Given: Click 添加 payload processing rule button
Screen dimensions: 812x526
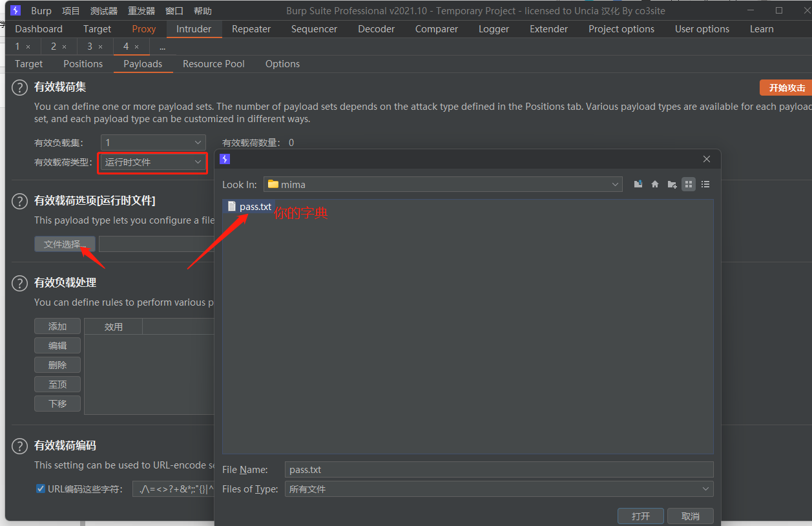Looking at the screenshot, I should pyautogui.click(x=57, y=326).
